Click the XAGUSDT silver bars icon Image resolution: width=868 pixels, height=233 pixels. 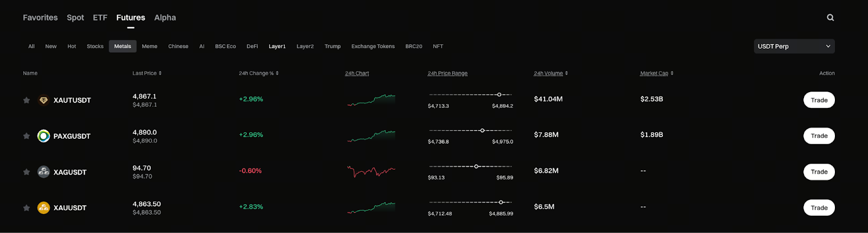click(x=43, y=172)
